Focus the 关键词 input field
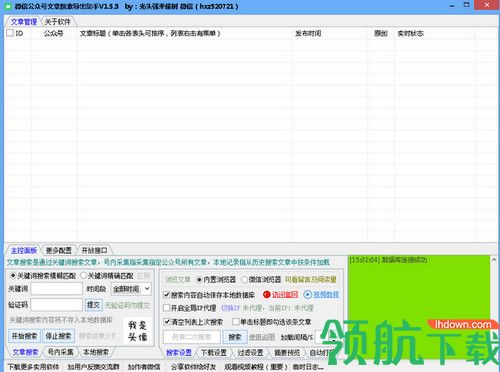500x372 pixels. click(x=56, y=289)
